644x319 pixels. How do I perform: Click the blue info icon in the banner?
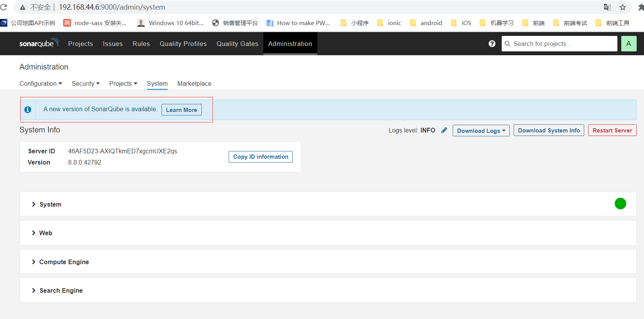click(28, 110)
